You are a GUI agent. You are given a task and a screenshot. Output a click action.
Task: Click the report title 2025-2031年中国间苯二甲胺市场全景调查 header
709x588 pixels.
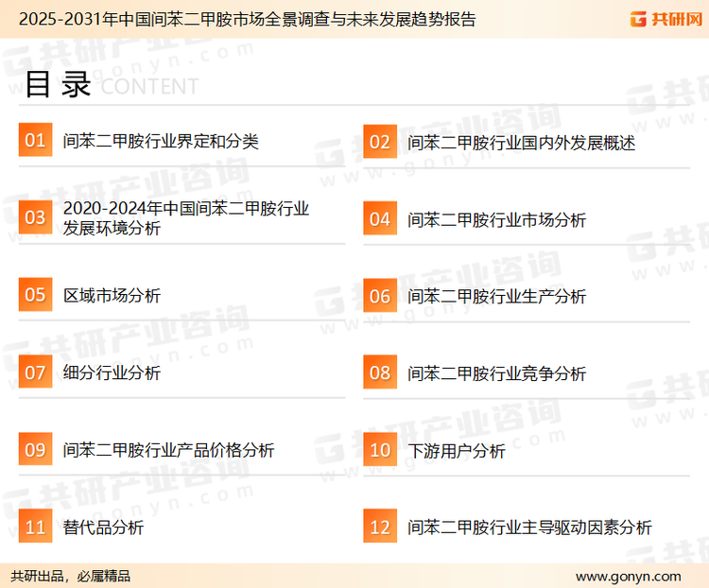coord(248,20)
